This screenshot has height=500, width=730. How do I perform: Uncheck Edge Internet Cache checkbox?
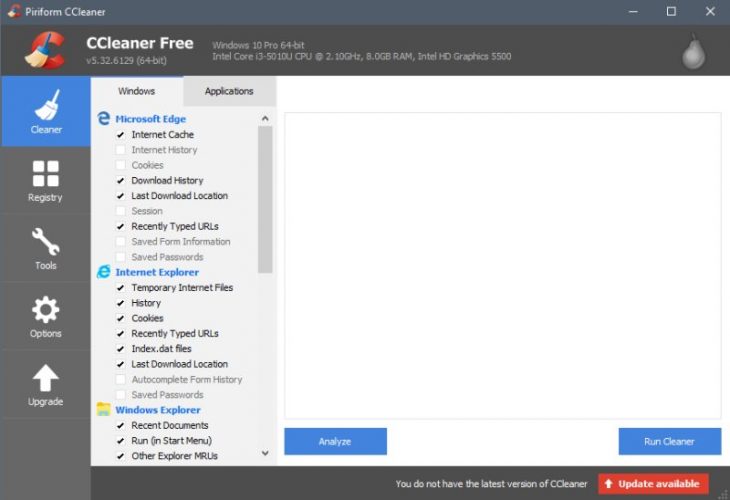point(121,135)
